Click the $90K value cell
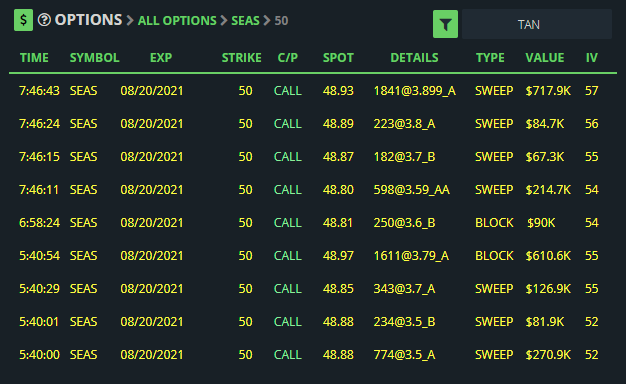The width and height of the screenshot is (626, 384). [541, 223]
